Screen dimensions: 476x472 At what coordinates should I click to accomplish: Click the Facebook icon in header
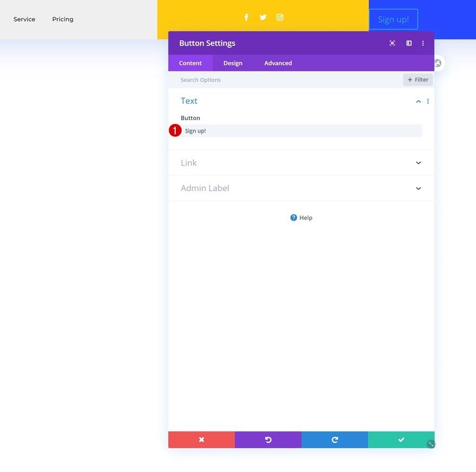pos(246,17)
